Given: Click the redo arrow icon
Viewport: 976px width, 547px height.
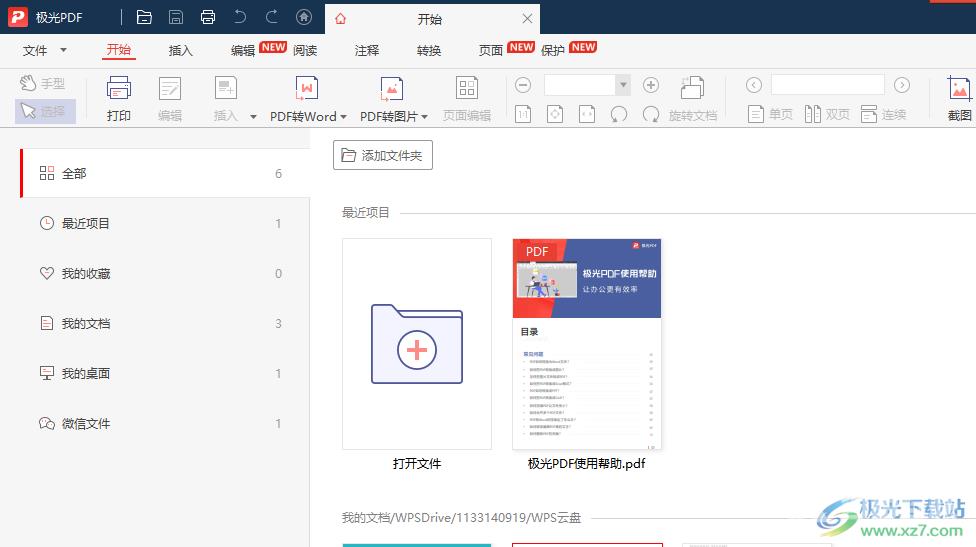Looking at the screenshot, I should pos(272,17).
